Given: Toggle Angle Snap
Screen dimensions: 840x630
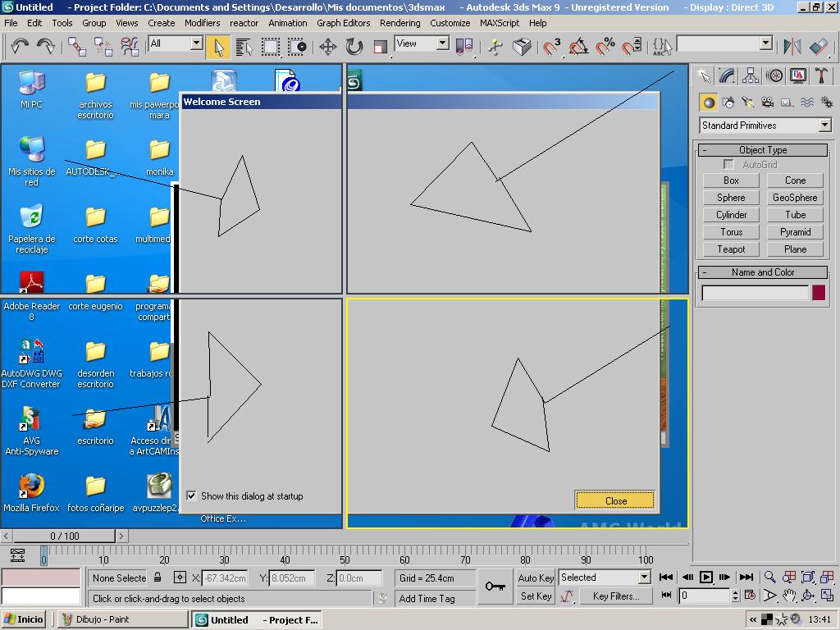Looking at the screenshot, I should 578,47.
